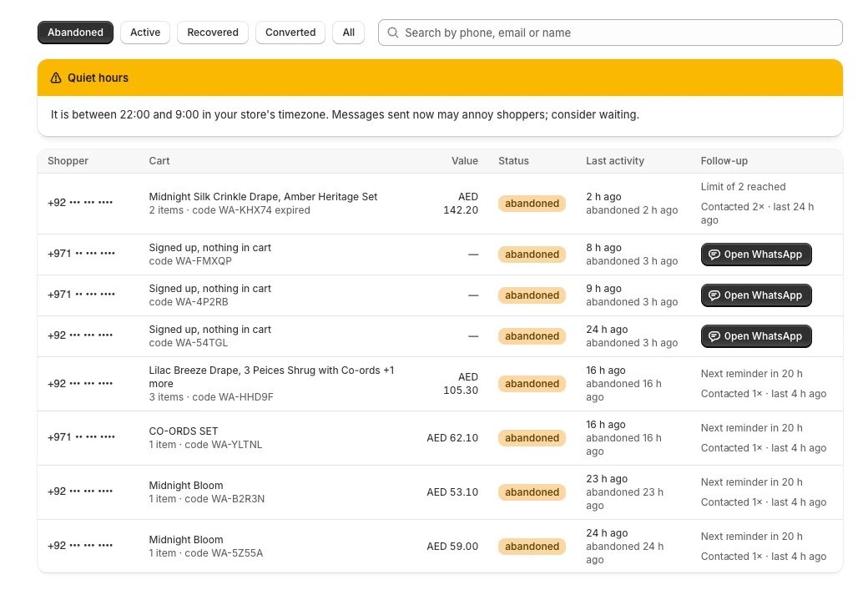Click the Quiet hours banner title

coord(98,78)
